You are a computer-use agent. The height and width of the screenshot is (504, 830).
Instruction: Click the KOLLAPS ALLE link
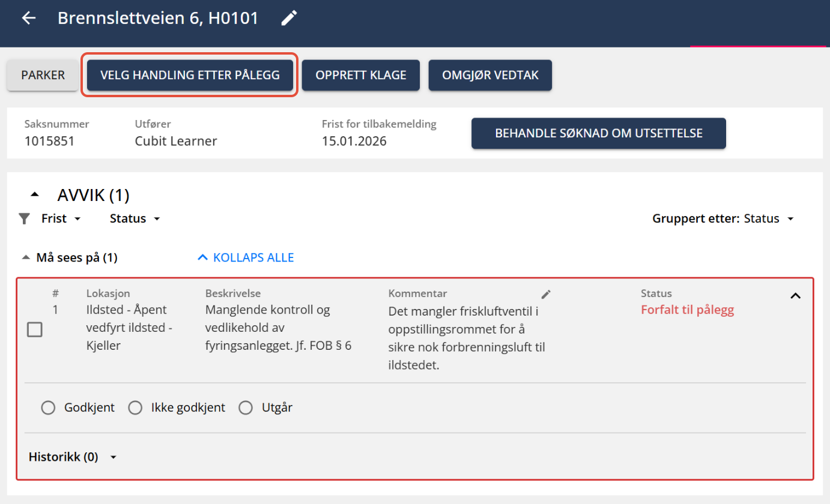click(x=246, y=257)
